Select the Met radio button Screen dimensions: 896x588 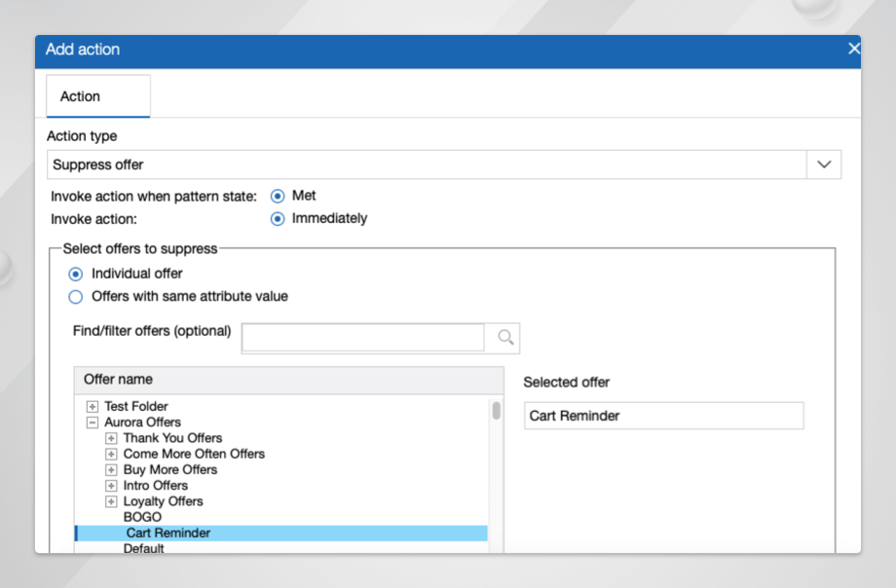coord(278,196)
